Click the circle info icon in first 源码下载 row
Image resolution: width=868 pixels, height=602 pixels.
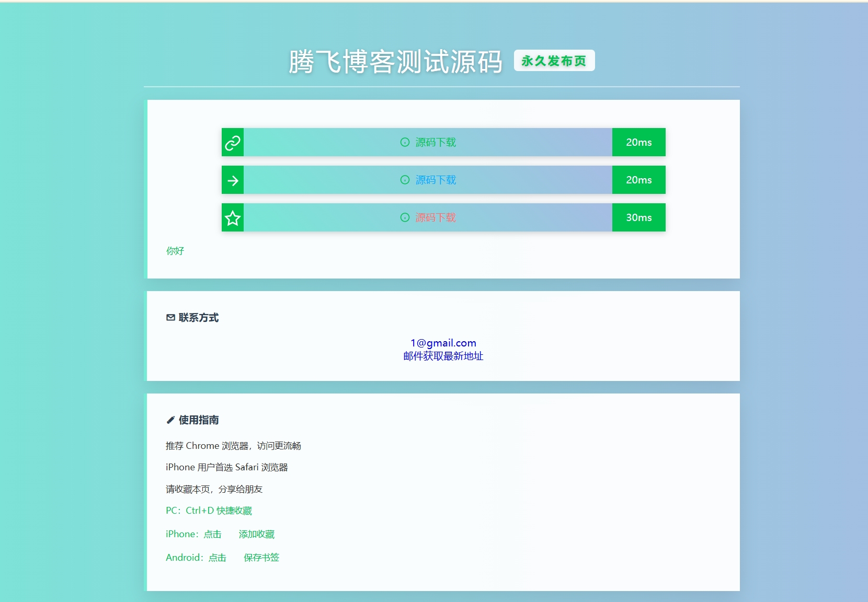pos(405,142)
